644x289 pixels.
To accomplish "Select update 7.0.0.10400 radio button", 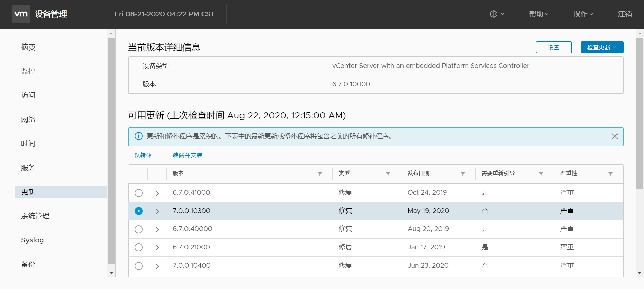I will 139,266.
